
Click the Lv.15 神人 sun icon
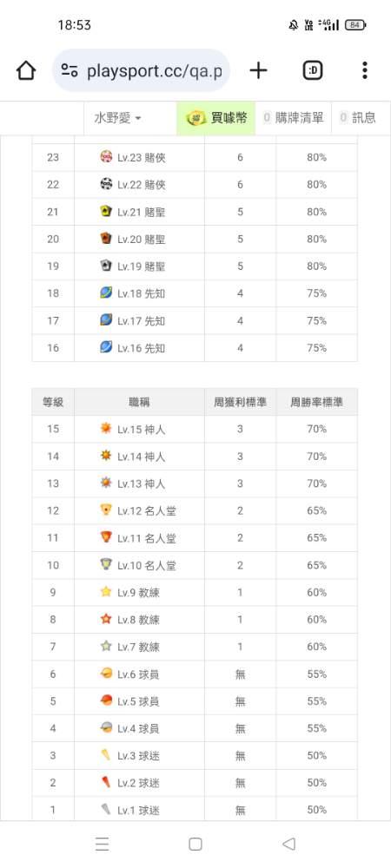tap(106, 428)
